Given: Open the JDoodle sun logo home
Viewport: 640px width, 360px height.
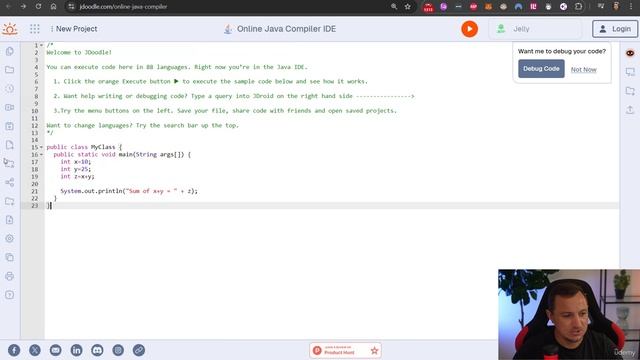Looking at the screenshot, I should click(x=10, y=29).
